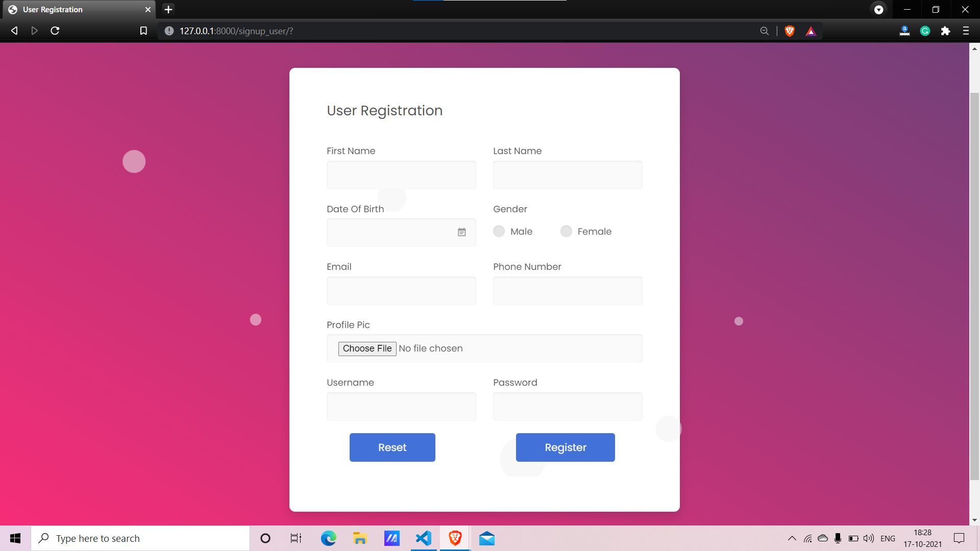Viewport: 980px width, 551px height.
Task: Bookmark this page with bookmark icon
Action: [x=143, y=31]
